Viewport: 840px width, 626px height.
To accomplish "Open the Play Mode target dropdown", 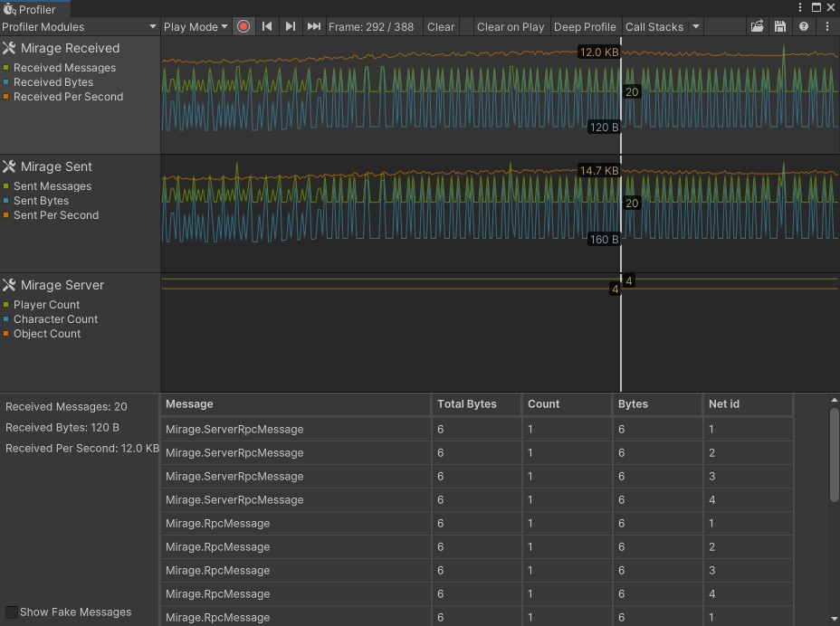I will 196,27.
